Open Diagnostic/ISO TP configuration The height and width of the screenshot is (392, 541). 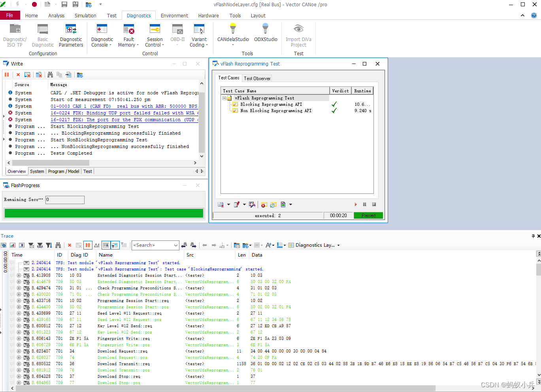pyautogui.click(x=15, y=36)
